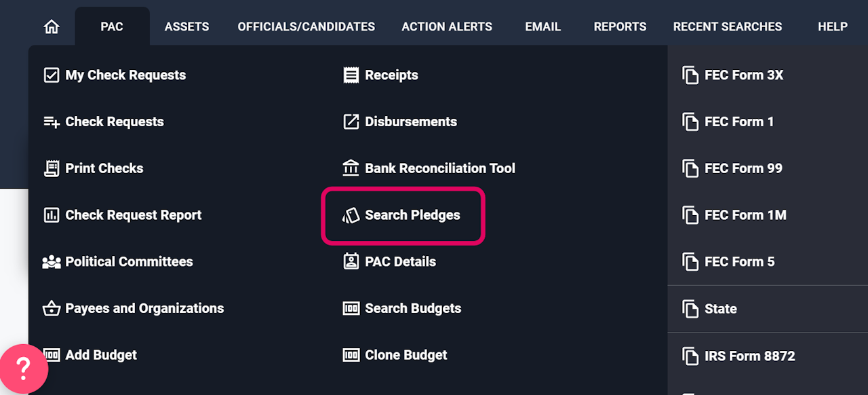Click the FEC Form 3X document icon

(x=690, y=75)
